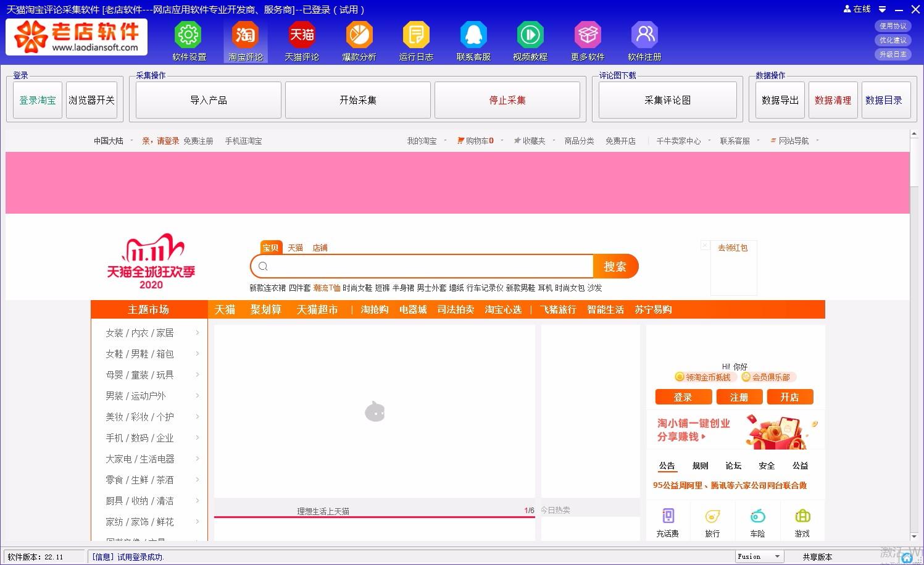Click 优化建议 pill button
924x565 pixels.
click(x=893, y=40)
